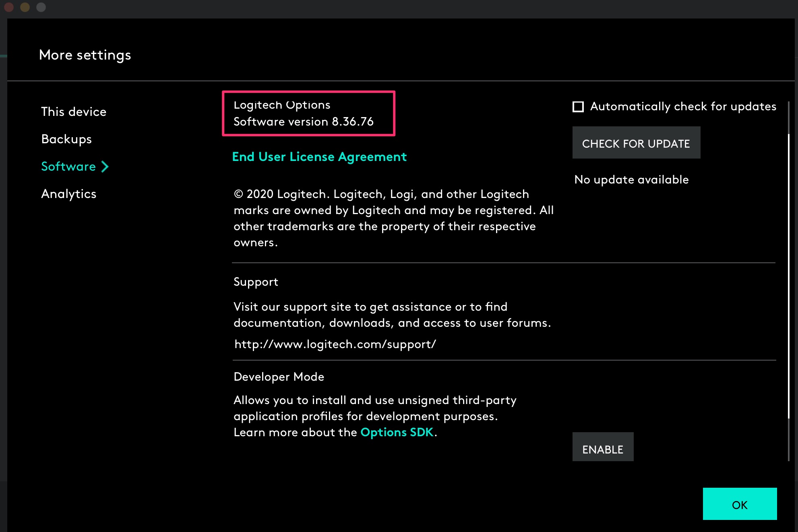798x532 pixels.
Task: Open the End User License Agreement
Action: coord(320,157)
